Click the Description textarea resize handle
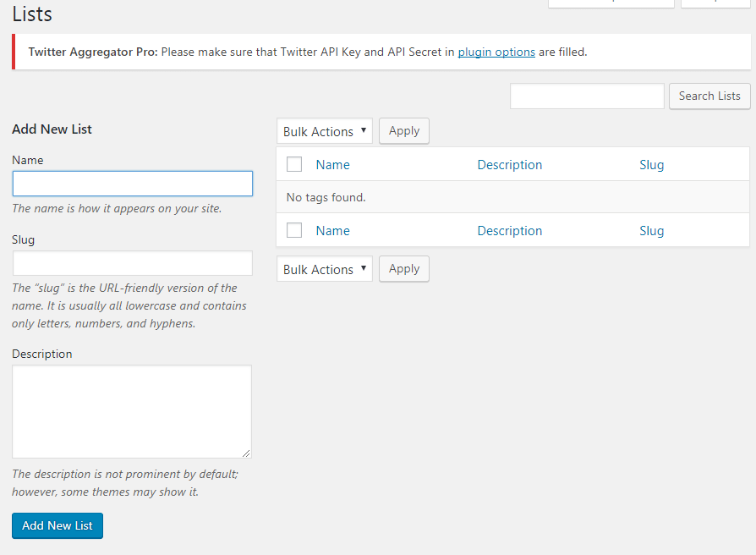The height and width of the screenshot is (555, 756). click(247, 454)
